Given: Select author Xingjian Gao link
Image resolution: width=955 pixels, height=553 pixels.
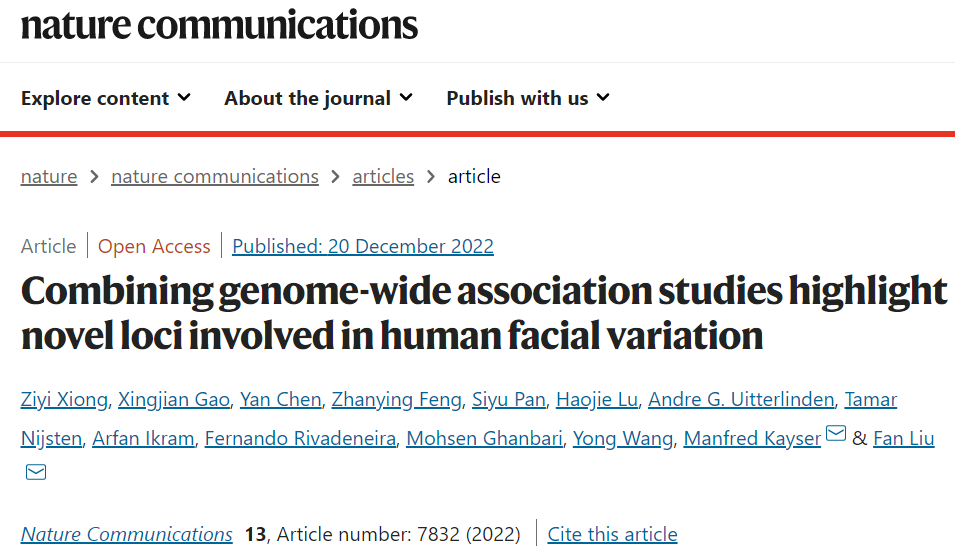Looking at the screenshot, I should (175, 400).
